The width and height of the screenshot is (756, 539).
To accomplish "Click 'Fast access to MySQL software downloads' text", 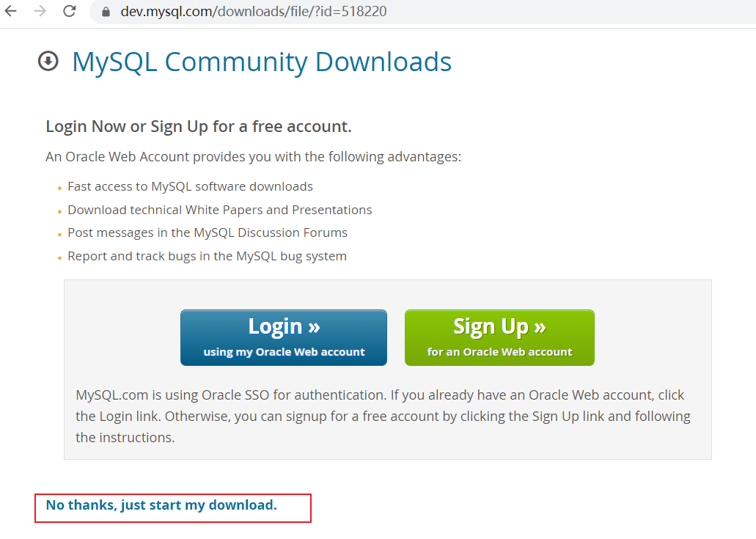I will [190, 186].
